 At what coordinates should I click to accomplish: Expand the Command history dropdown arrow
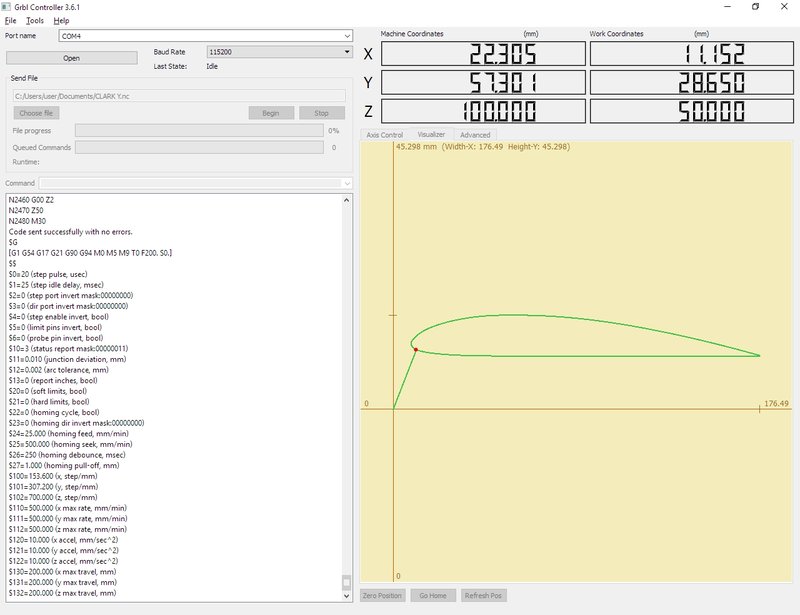pyautogui.click(x=347, y=183)
